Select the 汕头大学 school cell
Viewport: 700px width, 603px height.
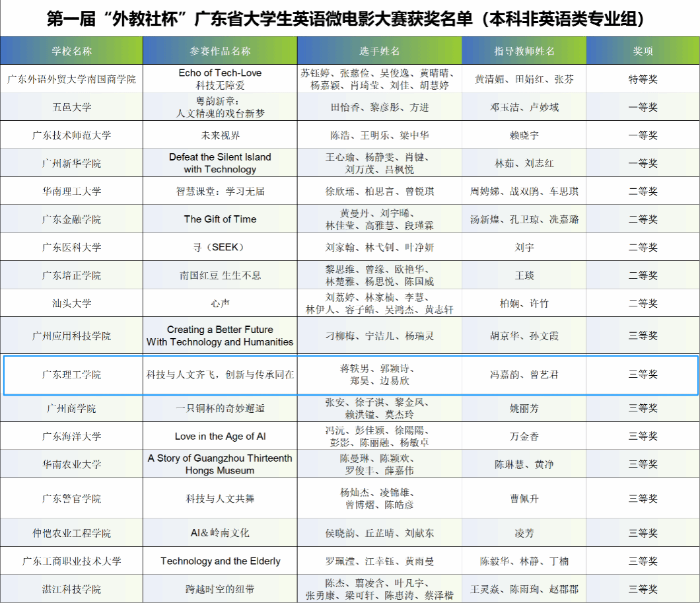coord(71,303)
